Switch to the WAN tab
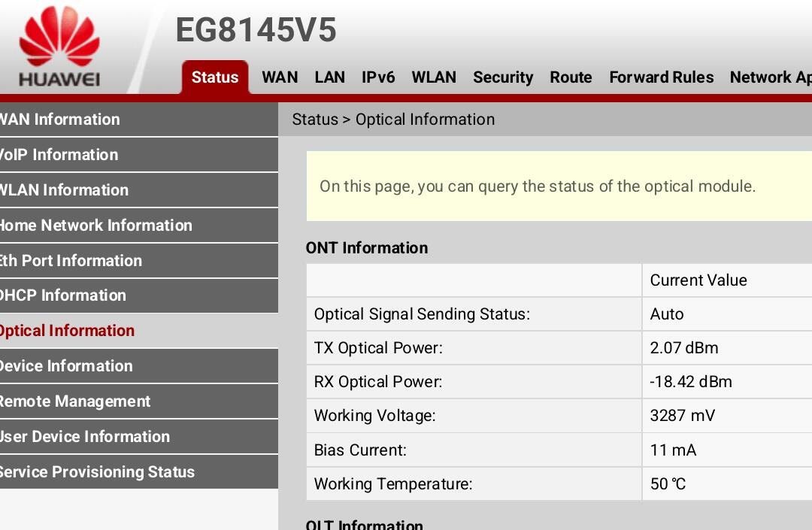Image resolution: width=812 pixels, height=530 pixels. [x=280, y=77]
